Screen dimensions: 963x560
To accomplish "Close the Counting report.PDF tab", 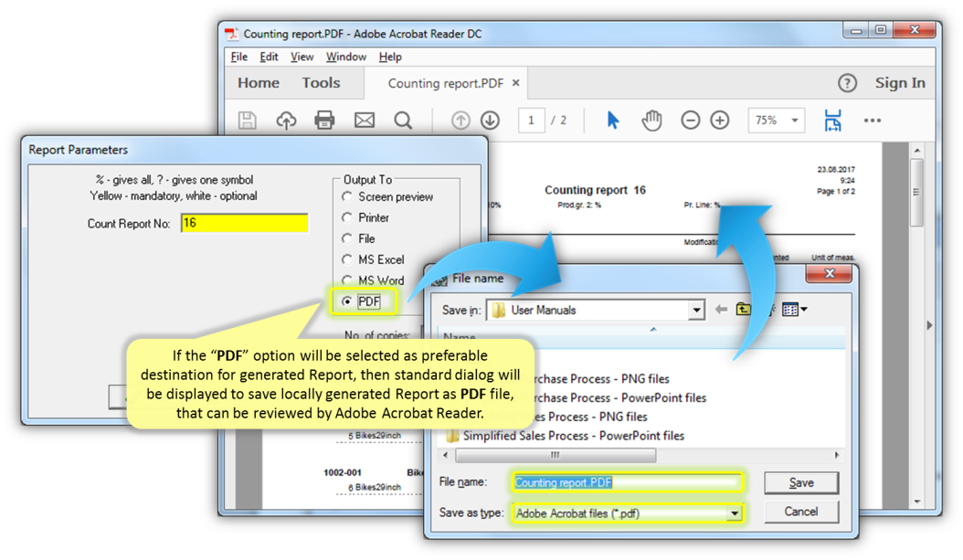I will (x=516, y=83).
